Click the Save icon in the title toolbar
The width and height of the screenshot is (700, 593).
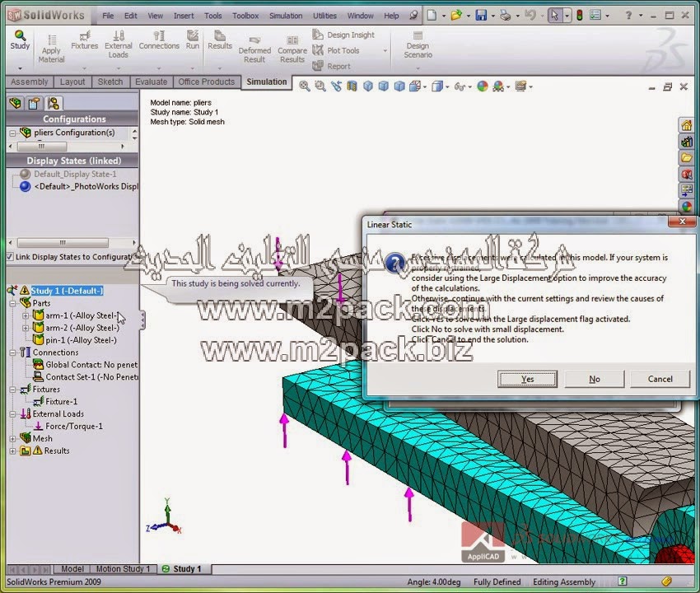pyautogui.click(x=481, y=16)
